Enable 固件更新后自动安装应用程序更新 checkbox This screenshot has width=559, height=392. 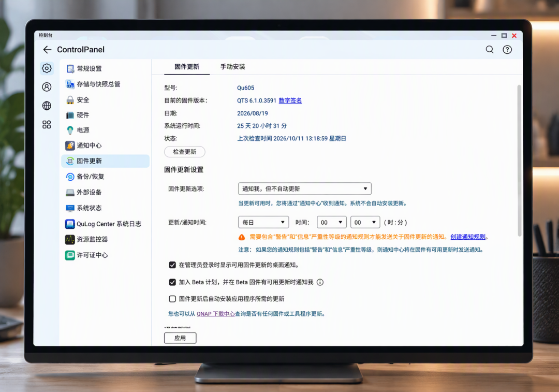coord(172,299)
